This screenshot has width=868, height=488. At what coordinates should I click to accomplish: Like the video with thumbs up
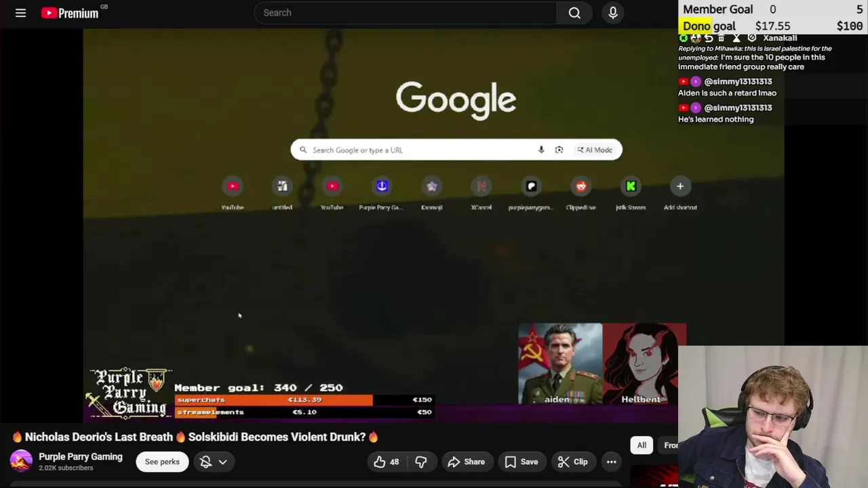387,462
